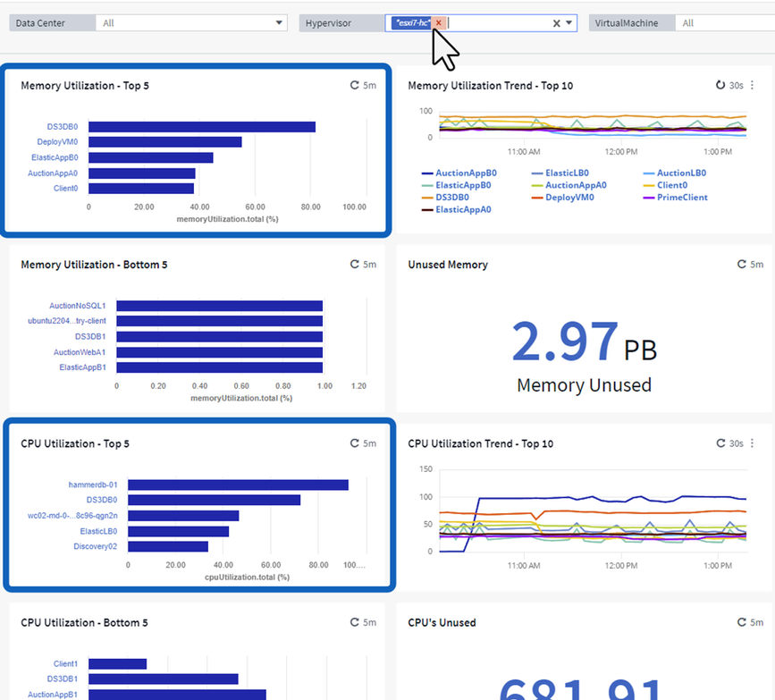775x700 pixels.
Task: Click the CPU Utilization Trend - Top 10 title
Action: (480, 443)
